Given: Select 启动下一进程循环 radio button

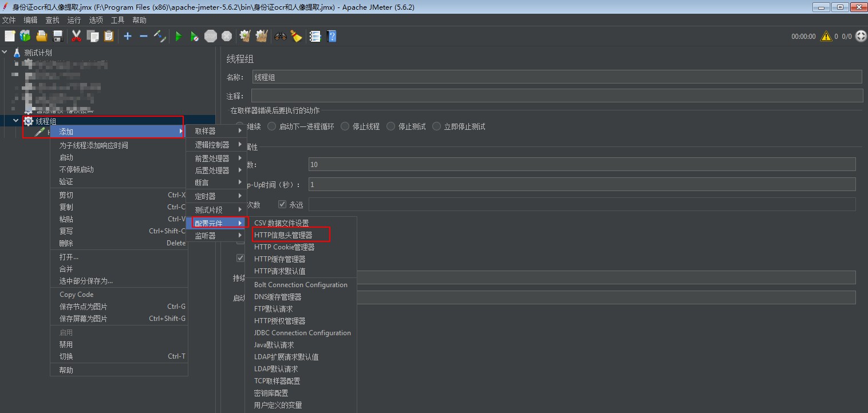Looking at the screenshot, I should 272,126.
